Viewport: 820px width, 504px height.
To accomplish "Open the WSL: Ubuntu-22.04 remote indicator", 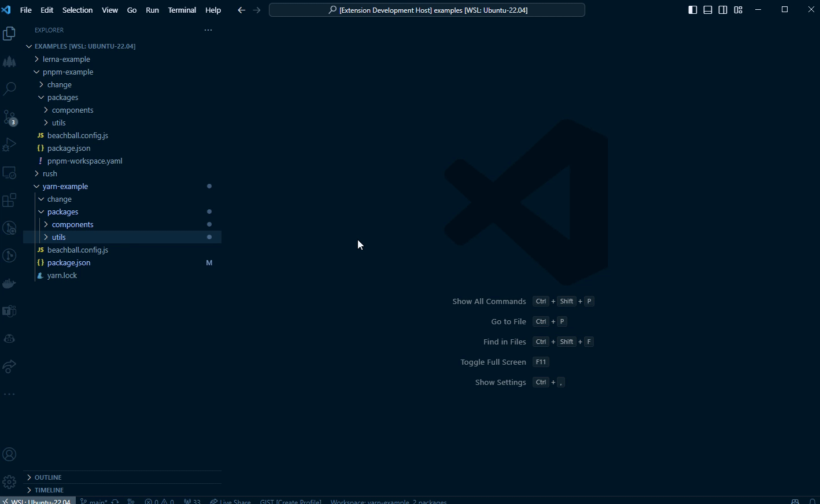I will click(x=37, y=501).
